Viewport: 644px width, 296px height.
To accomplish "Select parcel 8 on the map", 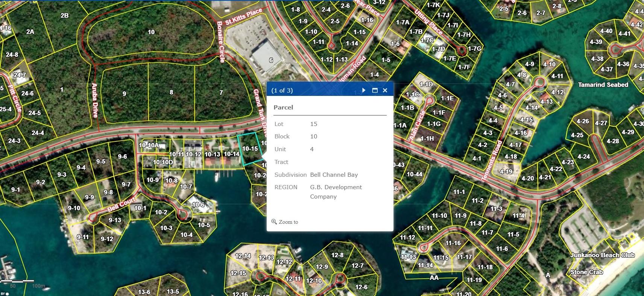I will pos(171,93).
